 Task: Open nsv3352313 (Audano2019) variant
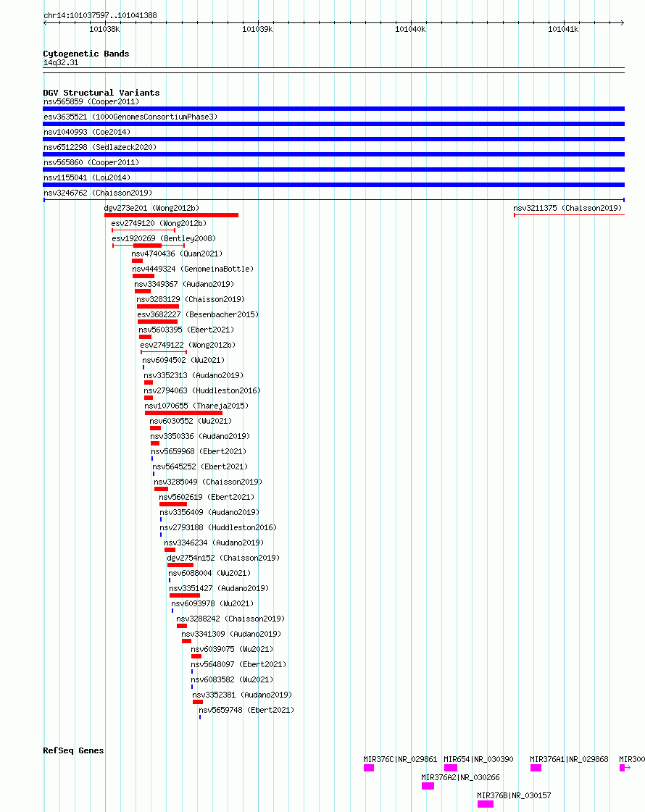[x=193, y=375]
